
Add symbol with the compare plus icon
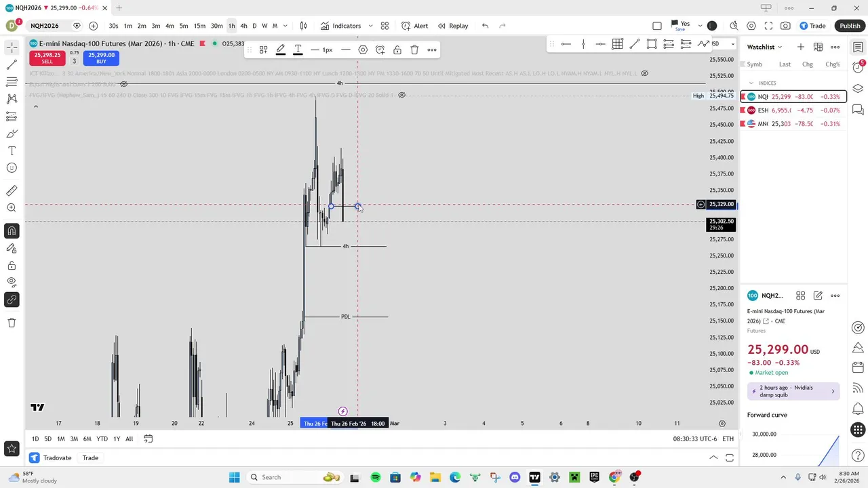[x=93, y=26]
